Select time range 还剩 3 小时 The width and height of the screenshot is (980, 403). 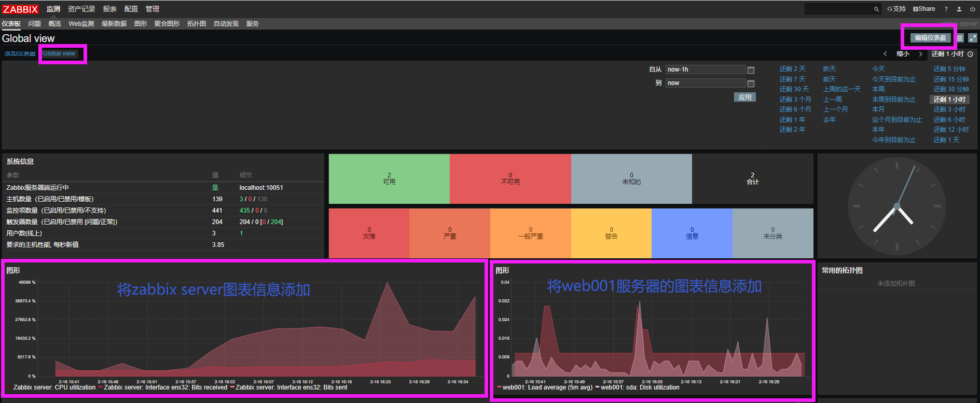949,109
